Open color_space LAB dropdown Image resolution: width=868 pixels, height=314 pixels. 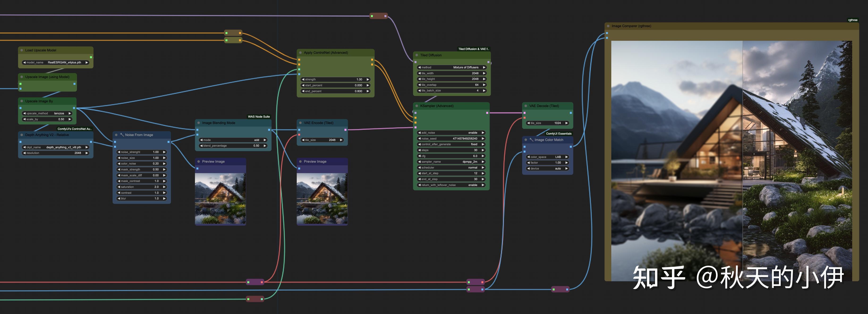pos(547,157)
